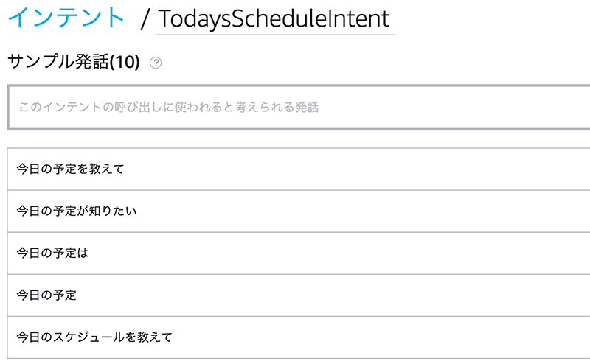Click the help icon beside サンプル発話

[x=156, y=63]
